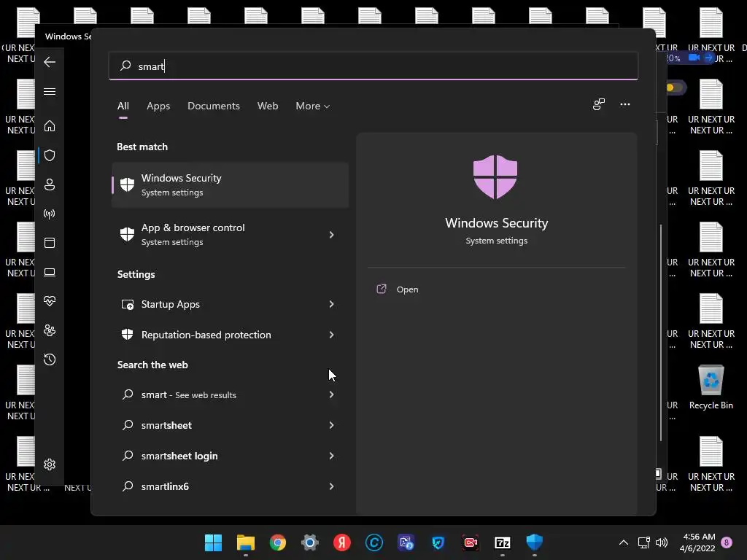747x560 pixels.
Task: Expand Reputation-based protection result arrow
Action: click(332, 335)
